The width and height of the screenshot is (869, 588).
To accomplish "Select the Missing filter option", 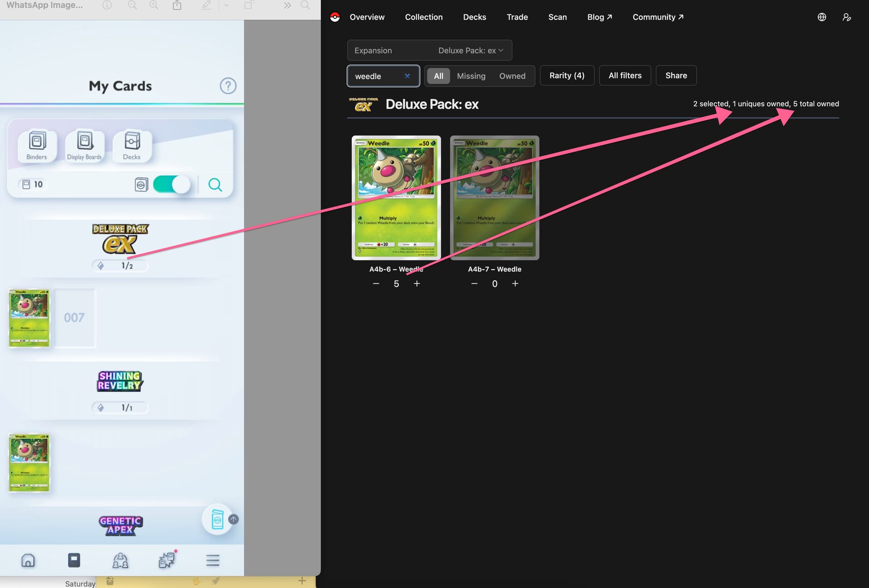I will 471,76.
